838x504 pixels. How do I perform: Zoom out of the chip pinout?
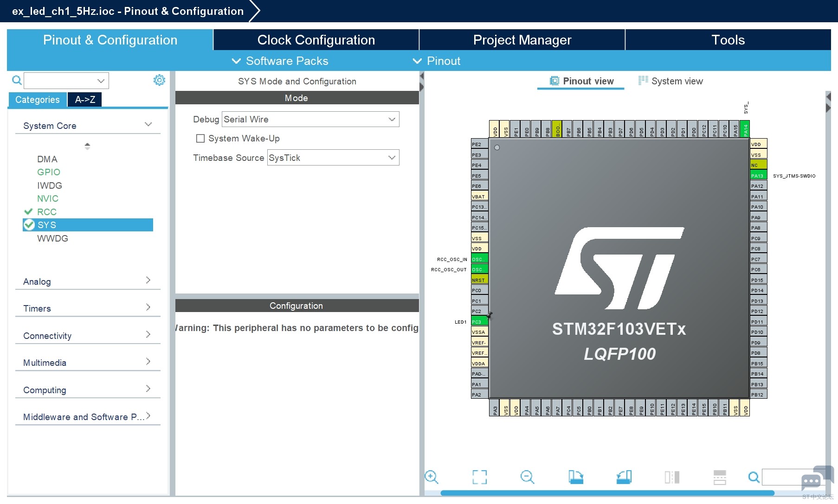(528, 477)
